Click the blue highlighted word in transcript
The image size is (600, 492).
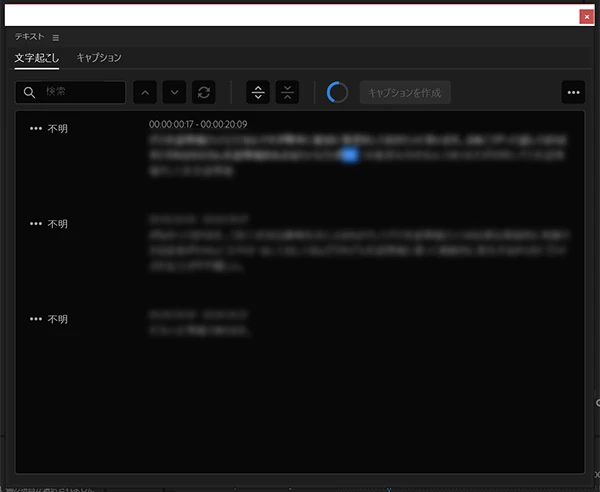pos(349,155)
